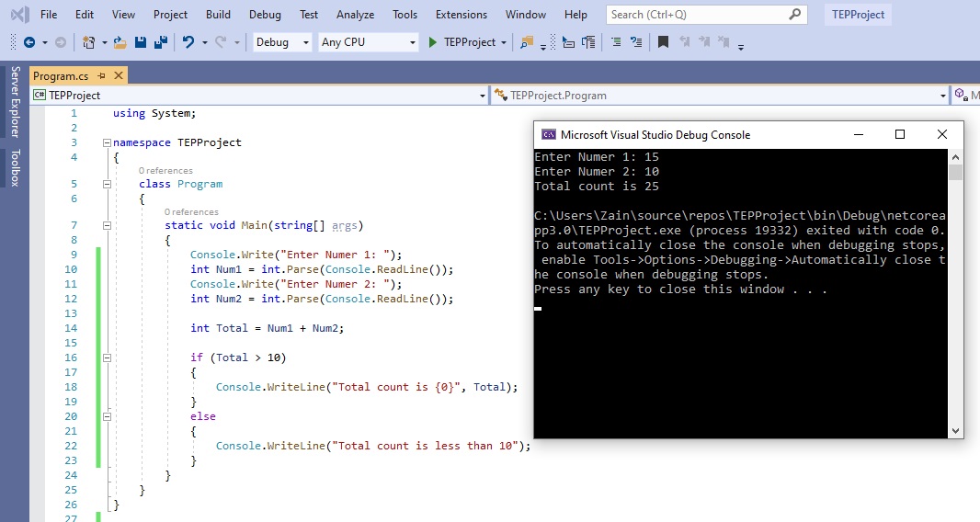The width and height of the screenshot is (980, 522).
Task: Open the Build menu
Action: 218,15
